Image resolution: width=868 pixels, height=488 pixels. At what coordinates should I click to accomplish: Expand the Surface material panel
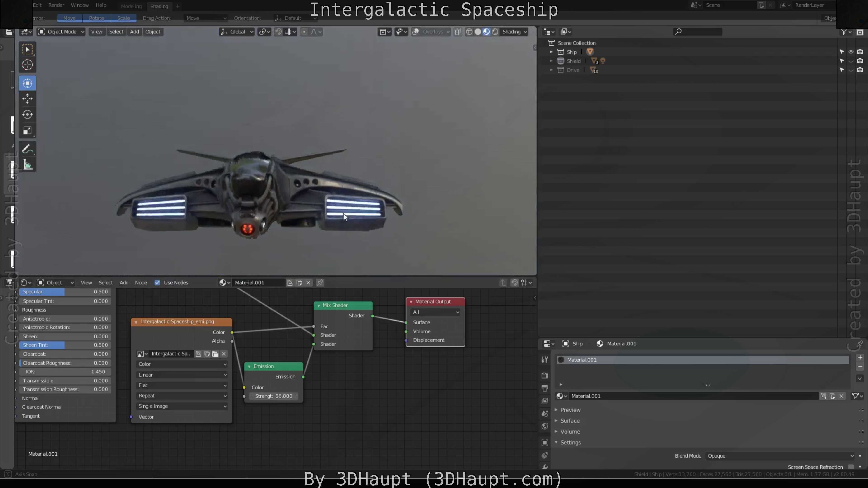click(570, 421)
